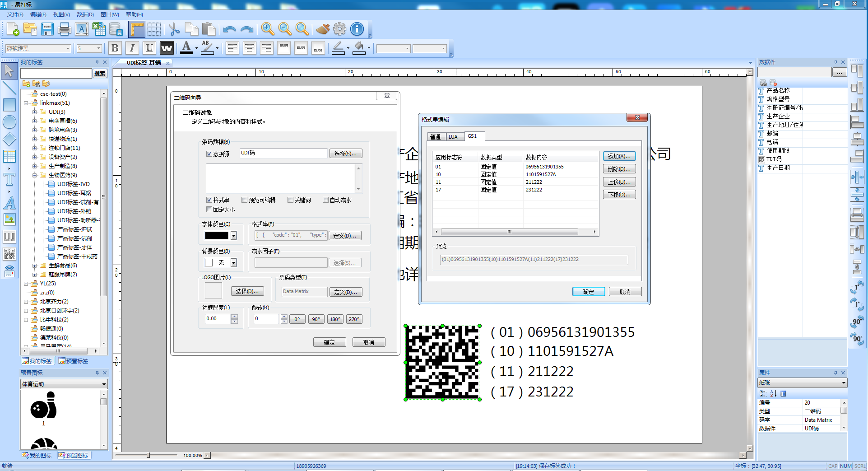This screenshot has width=868, height=471.
Task: Switch to the 预置标签 tab
Action: [x=74, y=361]
